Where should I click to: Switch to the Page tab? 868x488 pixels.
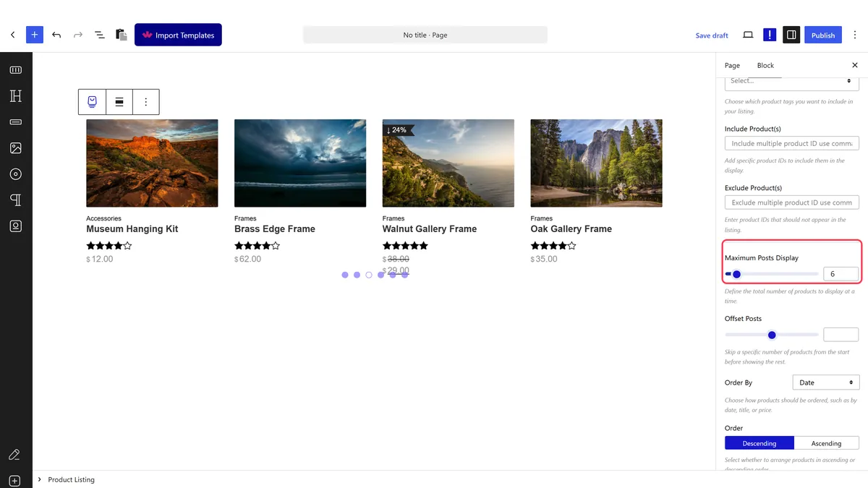[732, 65]
